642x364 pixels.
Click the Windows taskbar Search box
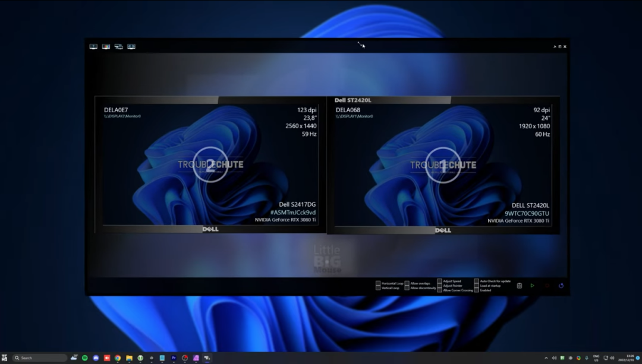click(x=40, y=358)
